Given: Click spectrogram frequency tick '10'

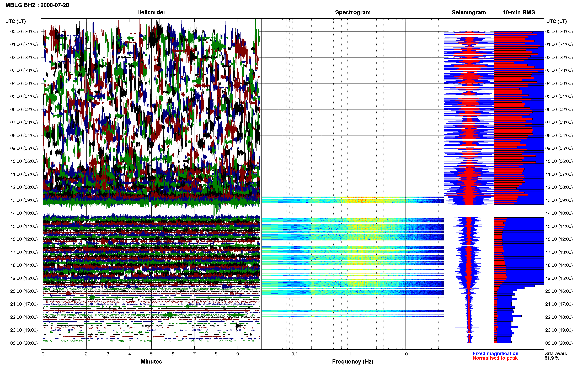Looking at the screenshot, I should point(405,354).
